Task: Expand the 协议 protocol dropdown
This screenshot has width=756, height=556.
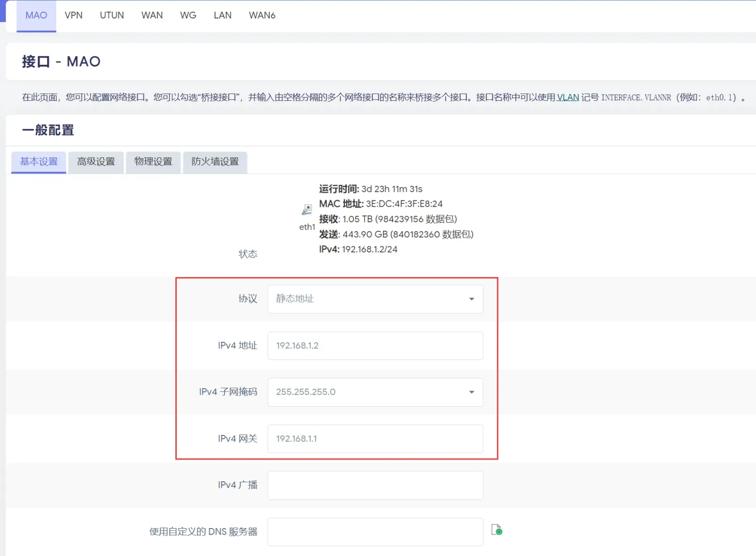Action: 375,299
